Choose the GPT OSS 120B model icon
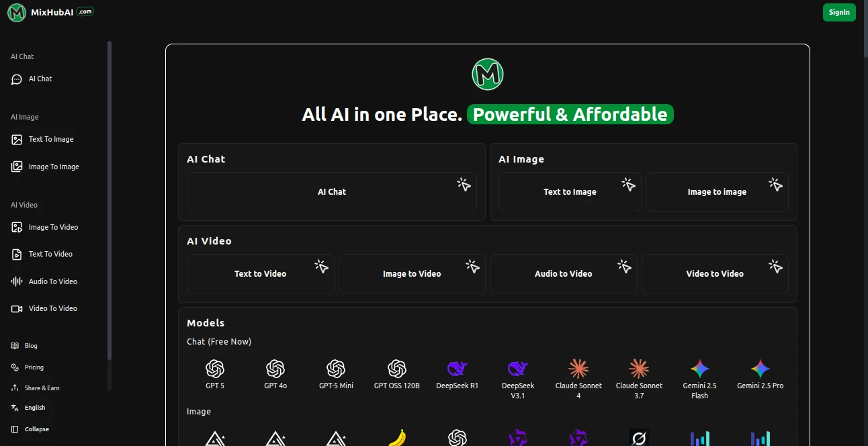Screen dimensions: 868x446 pos(396,369)
